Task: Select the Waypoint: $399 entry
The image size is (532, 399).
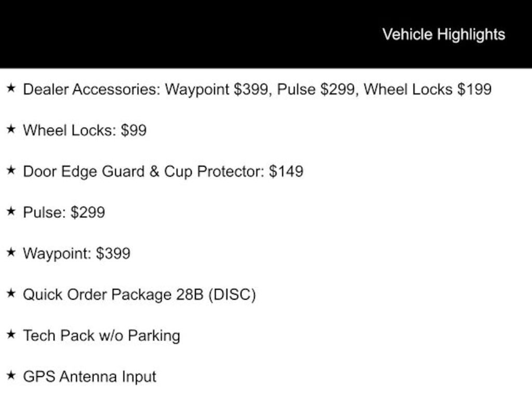Action: pos(77,254)
